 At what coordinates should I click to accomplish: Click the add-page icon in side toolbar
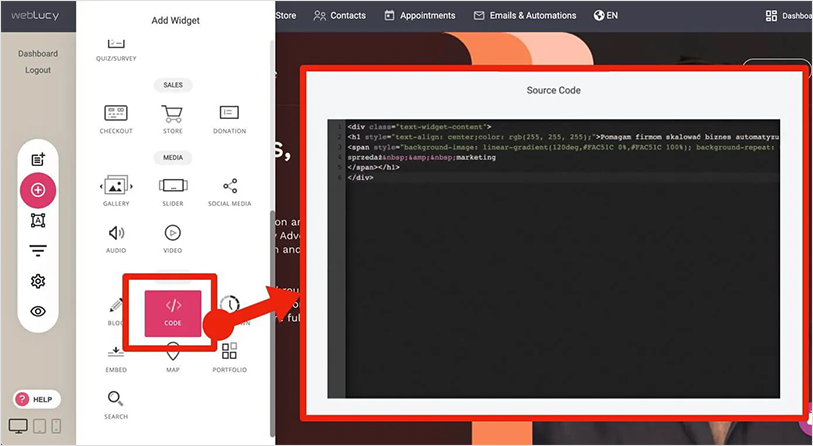[38, 159]
